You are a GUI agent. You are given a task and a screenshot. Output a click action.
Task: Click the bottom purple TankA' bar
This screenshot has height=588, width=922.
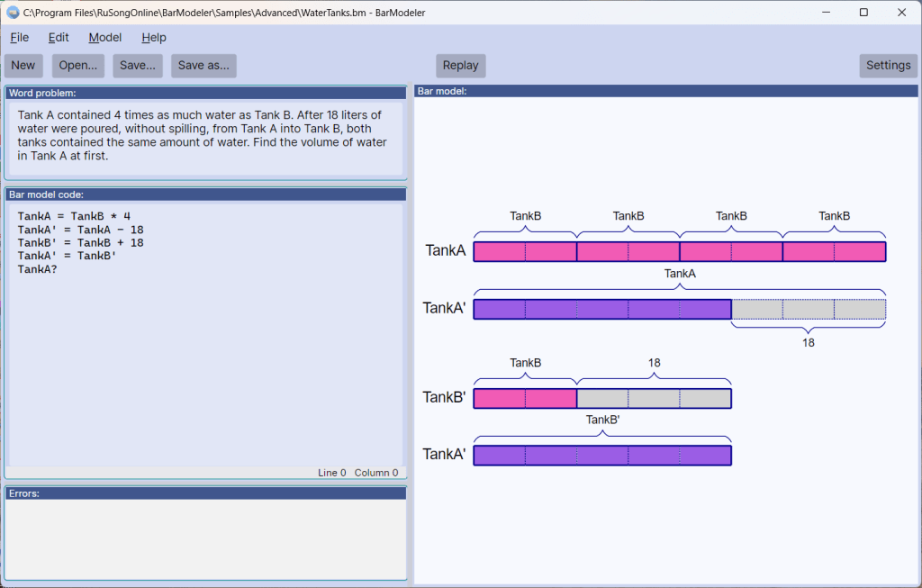601,456
